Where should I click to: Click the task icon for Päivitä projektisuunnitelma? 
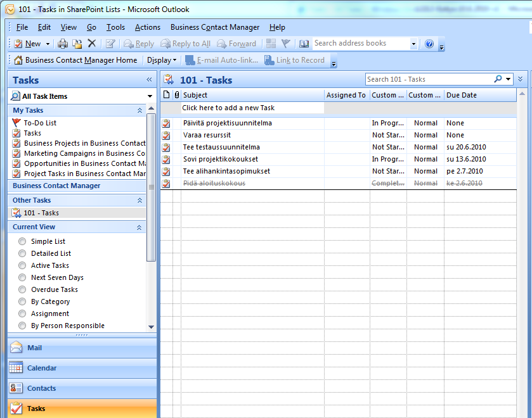click(166, 123)
